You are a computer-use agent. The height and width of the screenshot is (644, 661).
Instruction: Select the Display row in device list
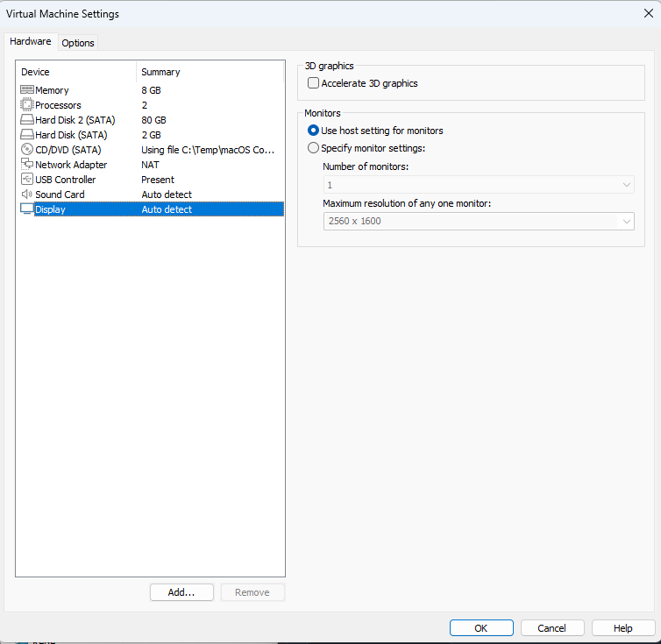click(149, 209)
